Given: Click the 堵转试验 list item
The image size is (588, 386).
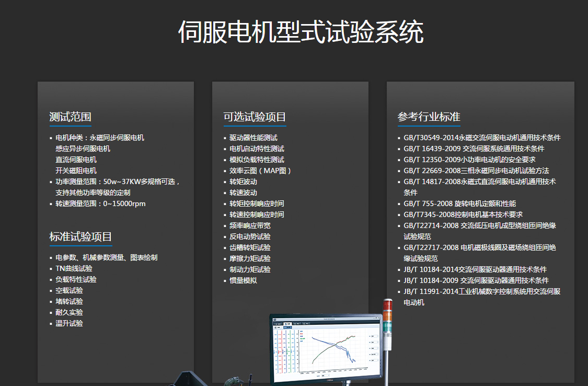Looking at the screenshot, I should click(x=69, y=301).
